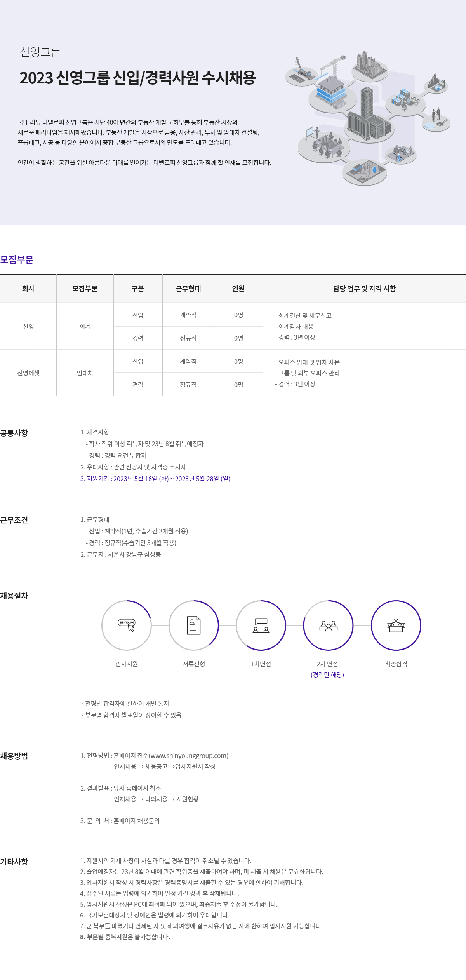Click the bold 부문별 중복지원은 불가능합니다 notice
The height and width of the screenshot is (980, 466).
(x=125, y=937)
